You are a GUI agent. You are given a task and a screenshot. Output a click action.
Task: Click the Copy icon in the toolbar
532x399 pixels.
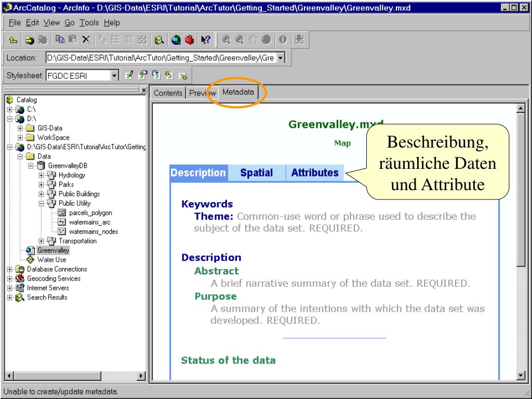click(60, 40)
